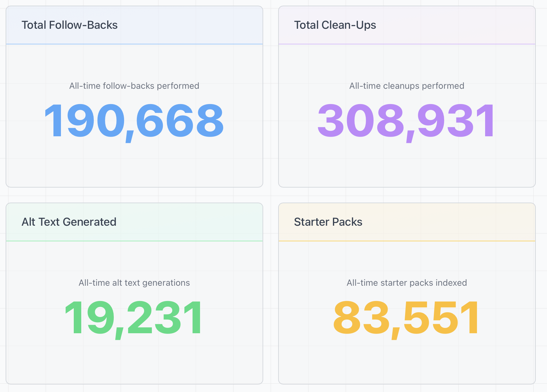Click the Starter Packs card title
Image resolution: width=547 pixels, height=392 pixels.
[328, 222]
